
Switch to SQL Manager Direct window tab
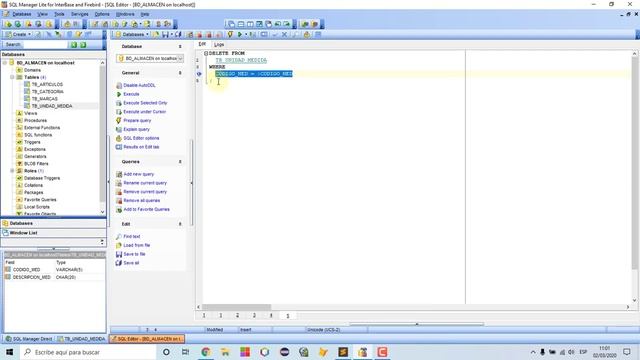[29, 339]
